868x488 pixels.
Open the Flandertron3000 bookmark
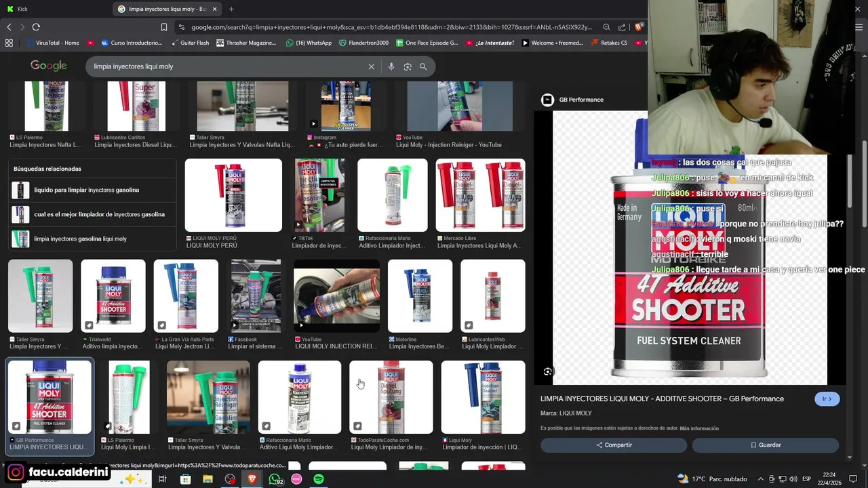pyautogui.click(x=363, y=43)
